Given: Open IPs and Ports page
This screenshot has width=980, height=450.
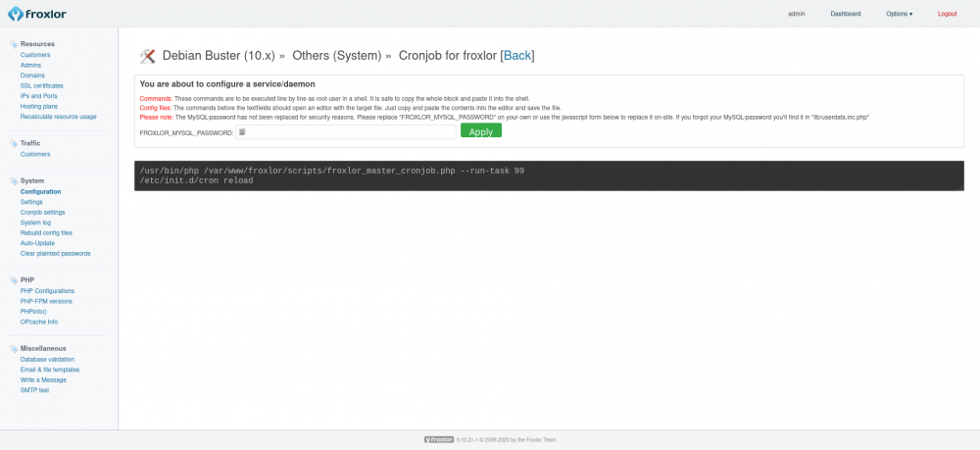Looking at the screenshot, I should point(39,96).
